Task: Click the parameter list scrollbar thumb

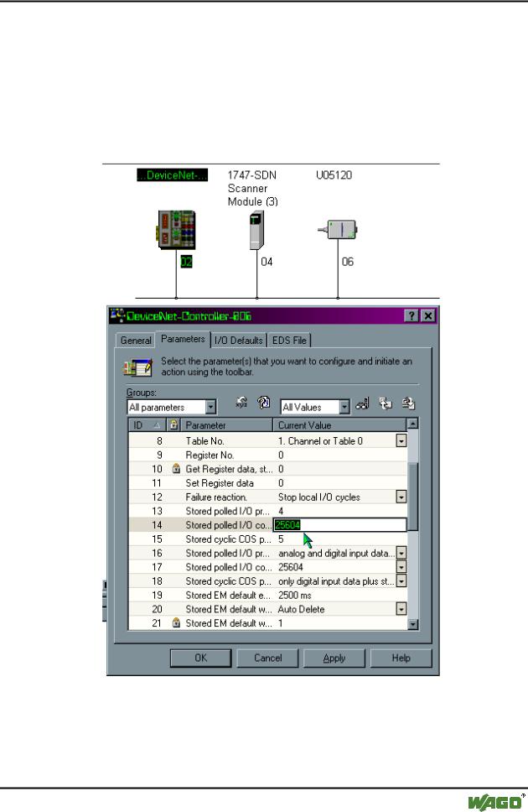Action: (412, 496)
